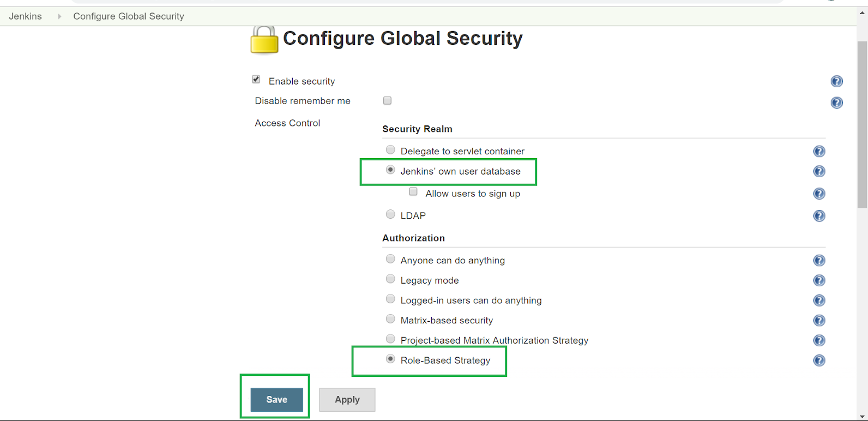The image size is (868, 421).
Task: Click the vertical page scrollbar
Action: coord(862,125)
